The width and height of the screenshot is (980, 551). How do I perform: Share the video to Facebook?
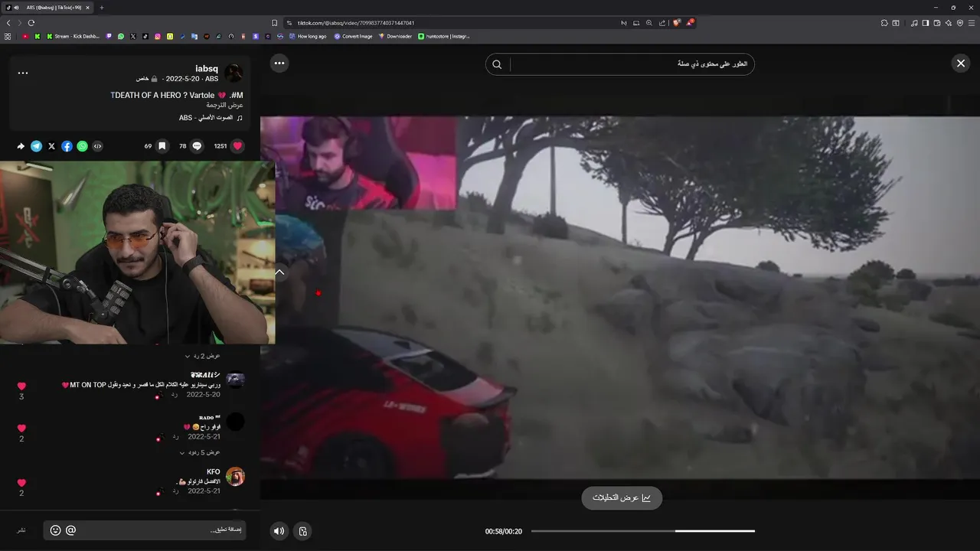(x=67, y=146)
